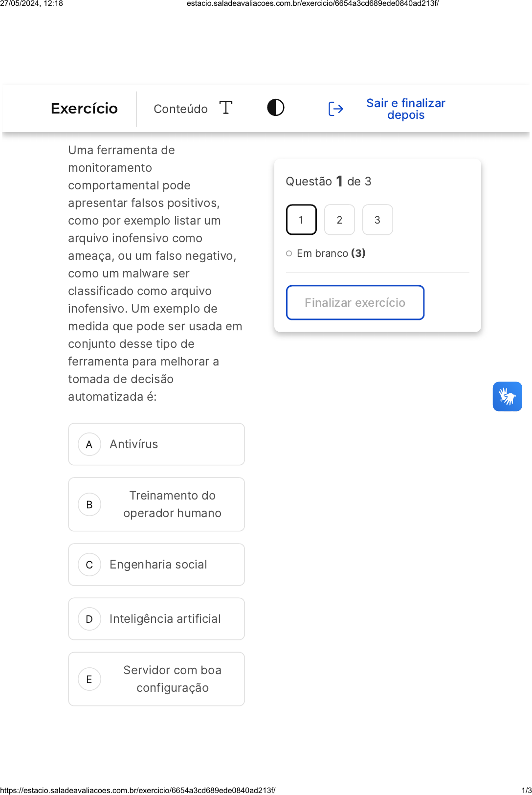The image size is (532, 795).
Task: Click Sair e finalizar depois link
Action: [x=405, y=109]
